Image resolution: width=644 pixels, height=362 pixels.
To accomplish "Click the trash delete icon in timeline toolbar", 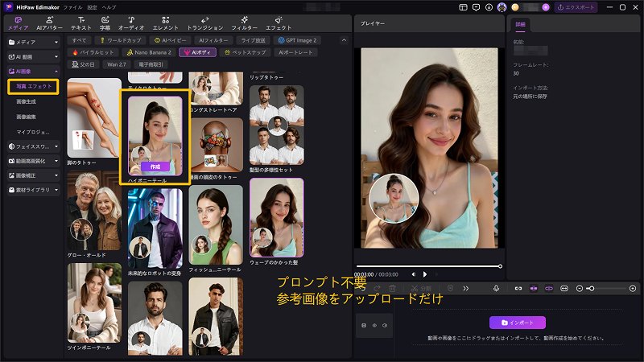I will [x=392, y=289].
